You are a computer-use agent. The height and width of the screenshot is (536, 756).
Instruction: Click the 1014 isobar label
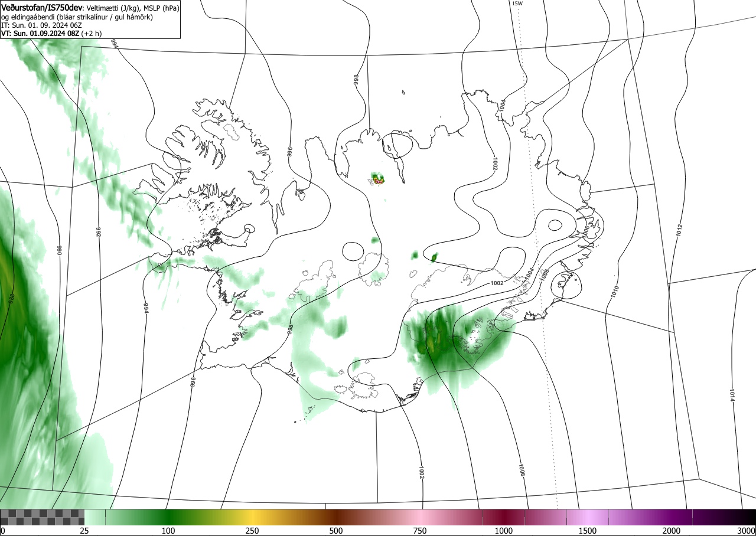[x=731, y=396]
